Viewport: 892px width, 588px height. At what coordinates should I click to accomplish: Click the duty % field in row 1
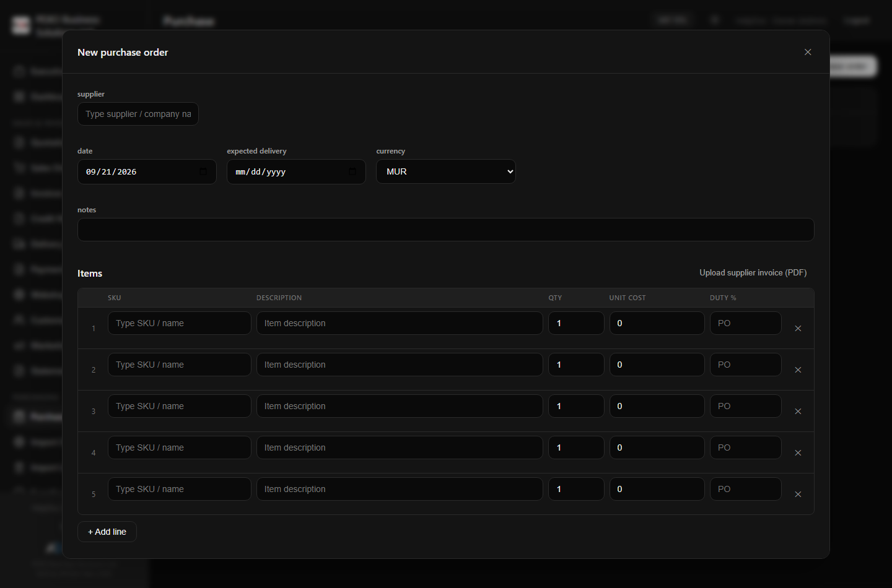click(746, 323)
